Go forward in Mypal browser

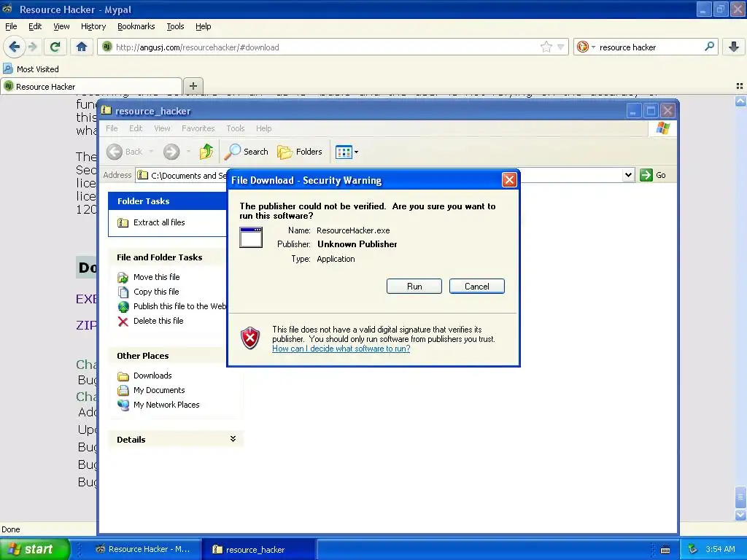(33, 47)
